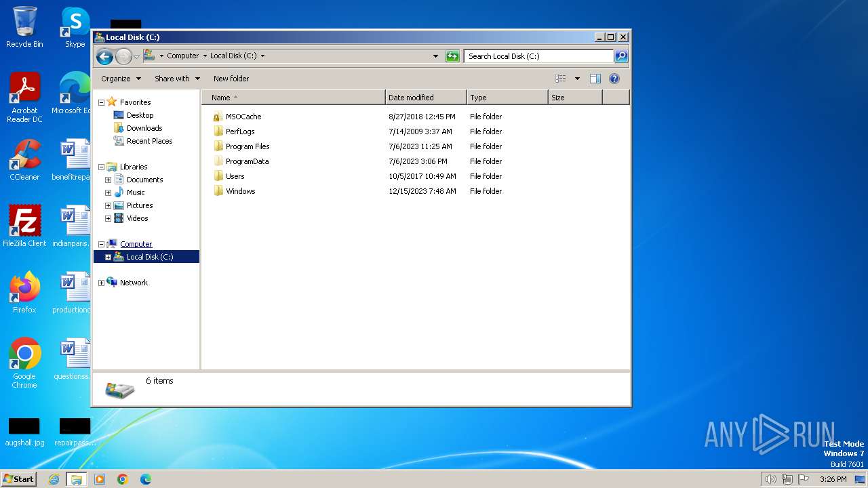Click the volume speaker tray icon
Image resolution: width=868 pixels, height=488 pixels.
click(770, 479)
